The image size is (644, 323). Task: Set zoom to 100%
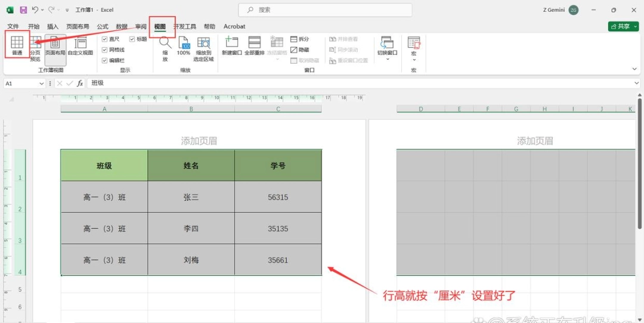point(184,45)
